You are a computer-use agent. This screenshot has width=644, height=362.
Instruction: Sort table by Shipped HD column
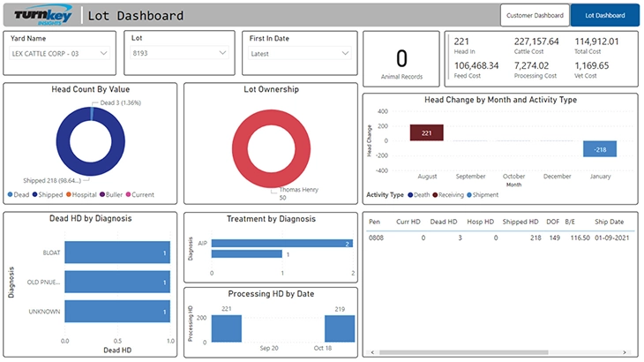pos(520,222)
